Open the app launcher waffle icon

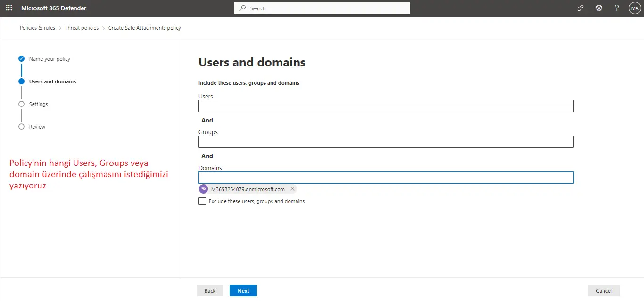click(x=9, y=8)
